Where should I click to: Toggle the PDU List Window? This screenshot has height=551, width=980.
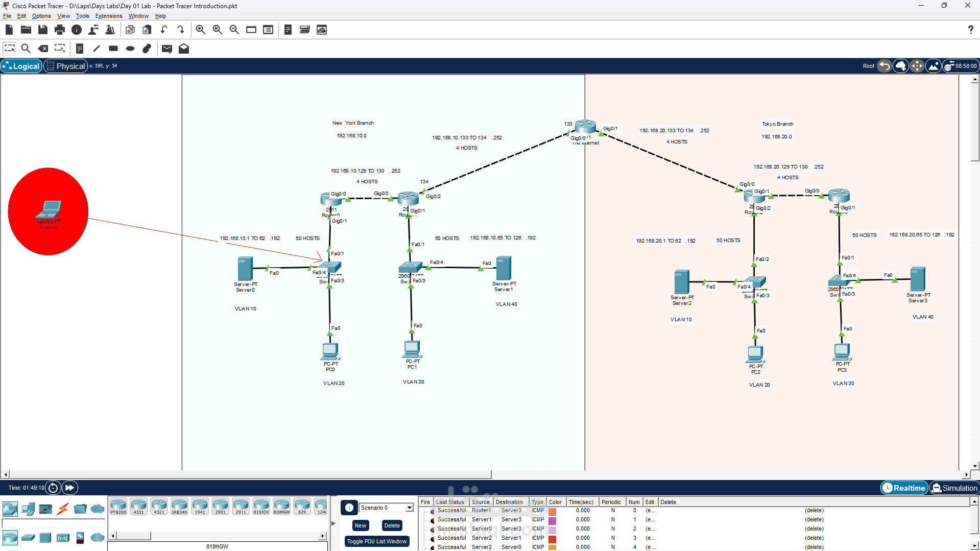click(377, 541)
